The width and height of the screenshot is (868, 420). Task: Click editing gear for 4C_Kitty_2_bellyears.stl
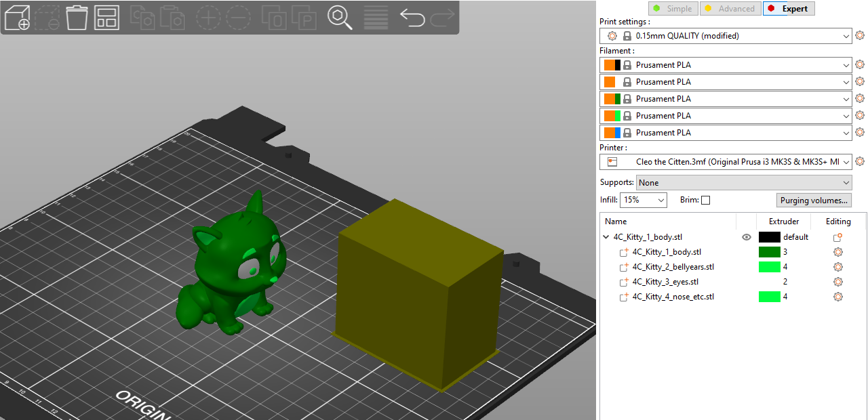[x=838, y=267]
